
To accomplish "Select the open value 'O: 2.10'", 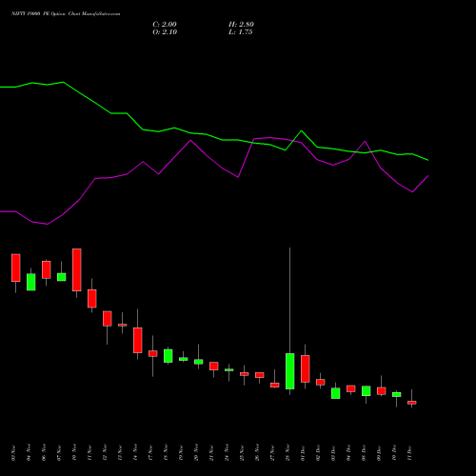I will click(165, 32).
